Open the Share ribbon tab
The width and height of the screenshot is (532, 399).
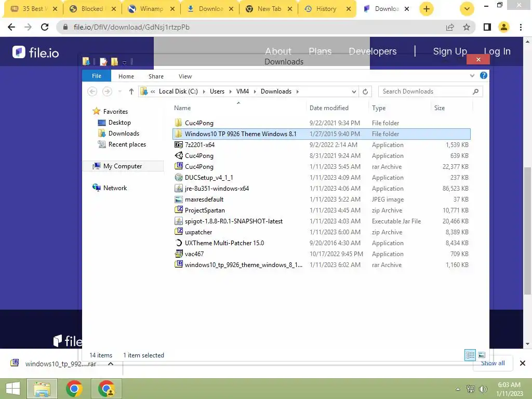click(x=156, y=76)
